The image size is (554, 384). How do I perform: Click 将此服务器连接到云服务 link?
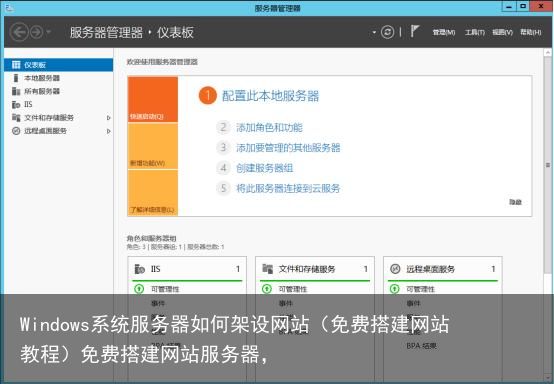click(288, 188)
